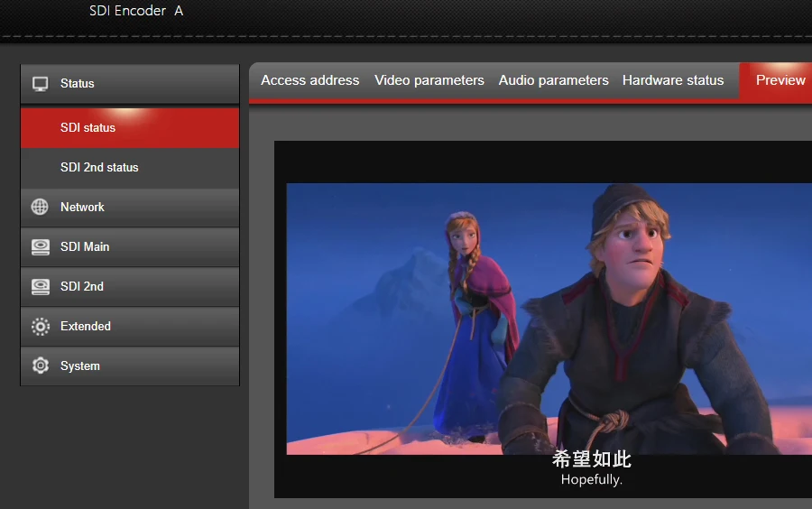Open the Network menu section

(130, 208)
